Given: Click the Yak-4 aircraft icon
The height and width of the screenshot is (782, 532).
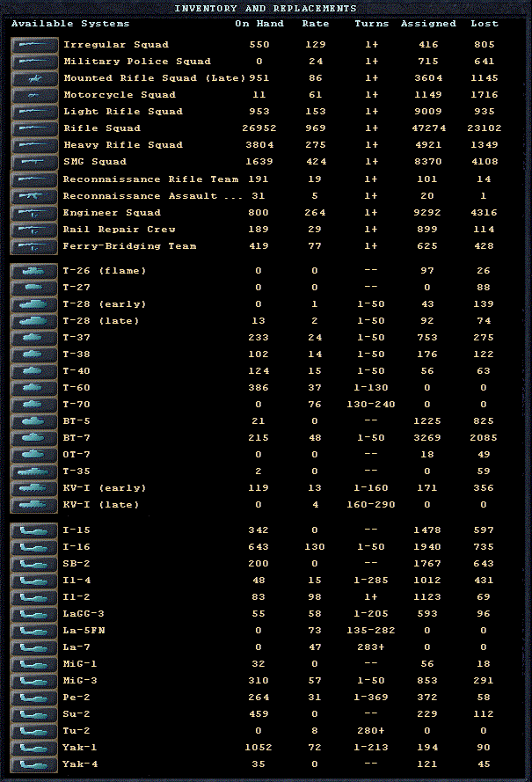Looking at the screenshot, I should 34,764.
